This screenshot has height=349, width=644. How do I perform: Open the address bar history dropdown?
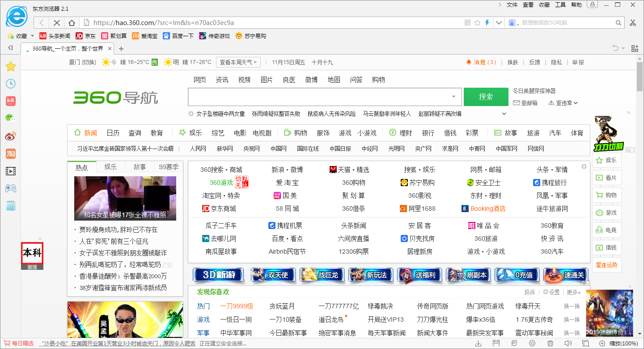click(499, 23)
